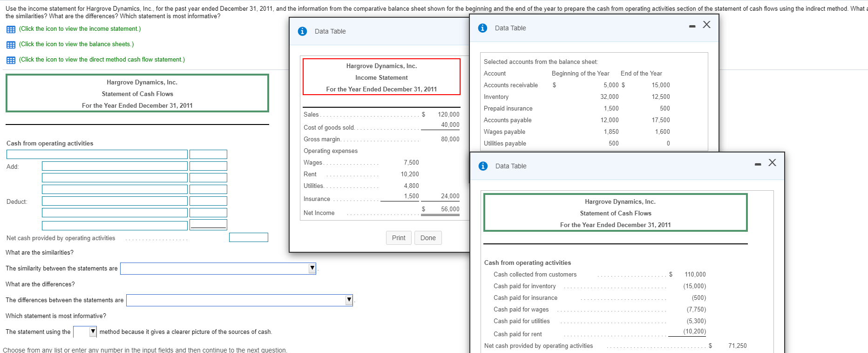Click the Gross margin value 80,000
The height and width of the screenshot is (353, 868).
(450, 139)
